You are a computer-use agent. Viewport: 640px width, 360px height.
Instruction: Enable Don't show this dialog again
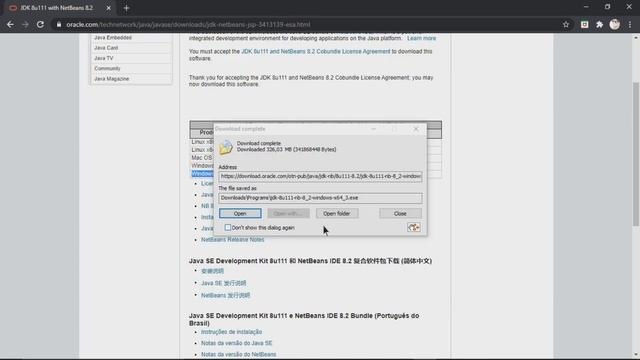pyautogui.click(x=228, y=227)
